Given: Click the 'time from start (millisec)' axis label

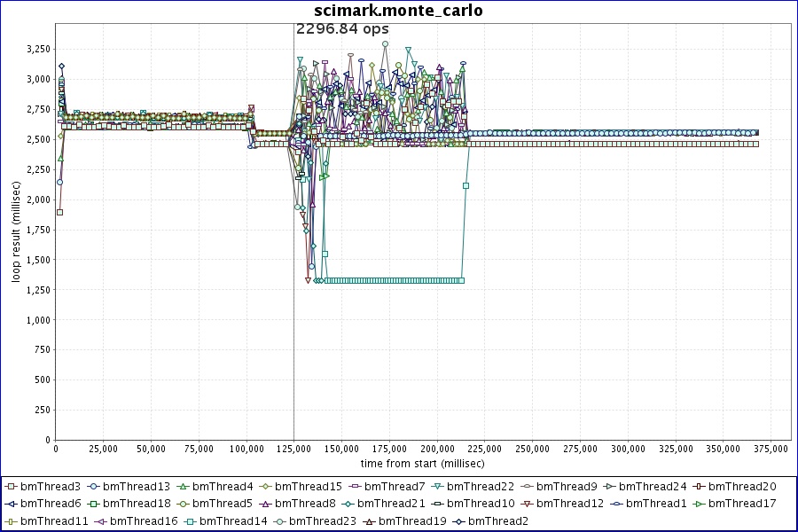Looking at the screenshot, I should tap(422, 463).
